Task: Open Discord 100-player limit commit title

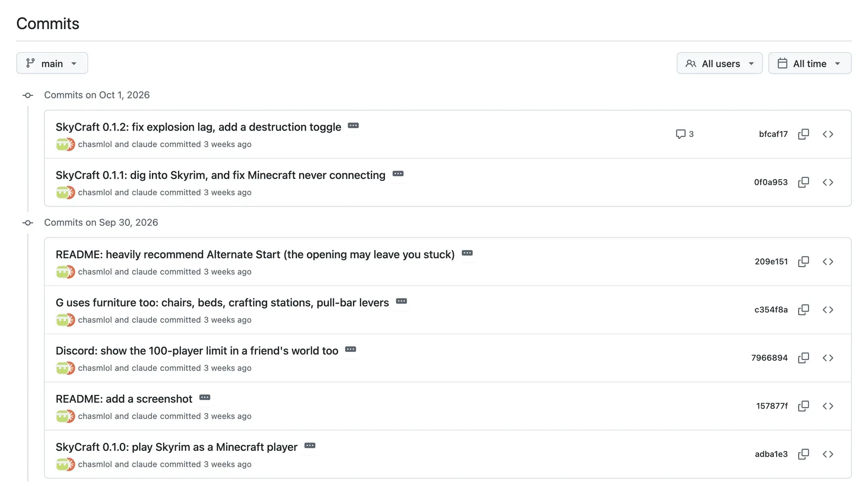Action: (197, 351)
